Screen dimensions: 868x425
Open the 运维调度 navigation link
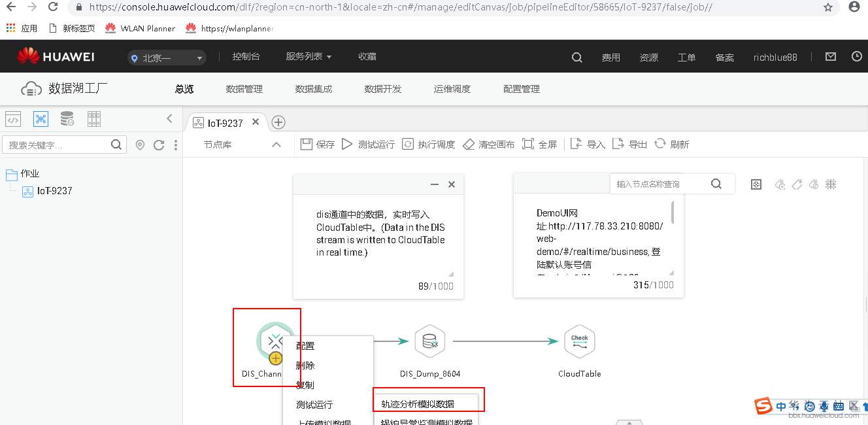452,88
